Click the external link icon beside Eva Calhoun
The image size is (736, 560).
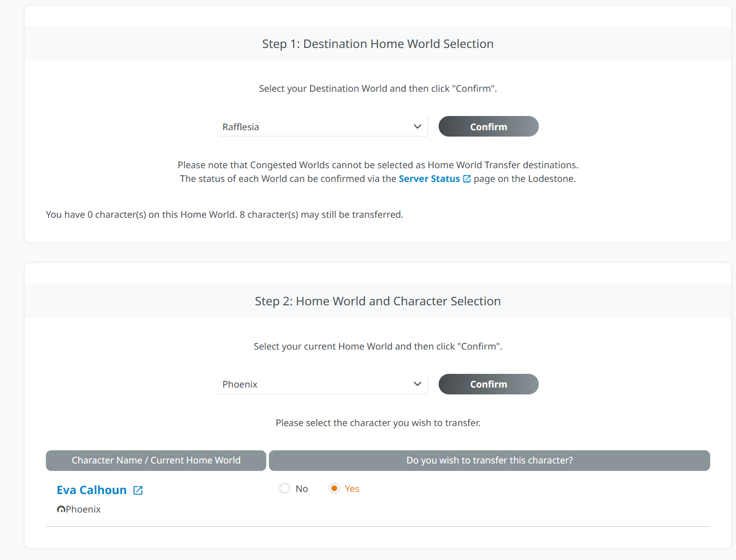[138, 490]
